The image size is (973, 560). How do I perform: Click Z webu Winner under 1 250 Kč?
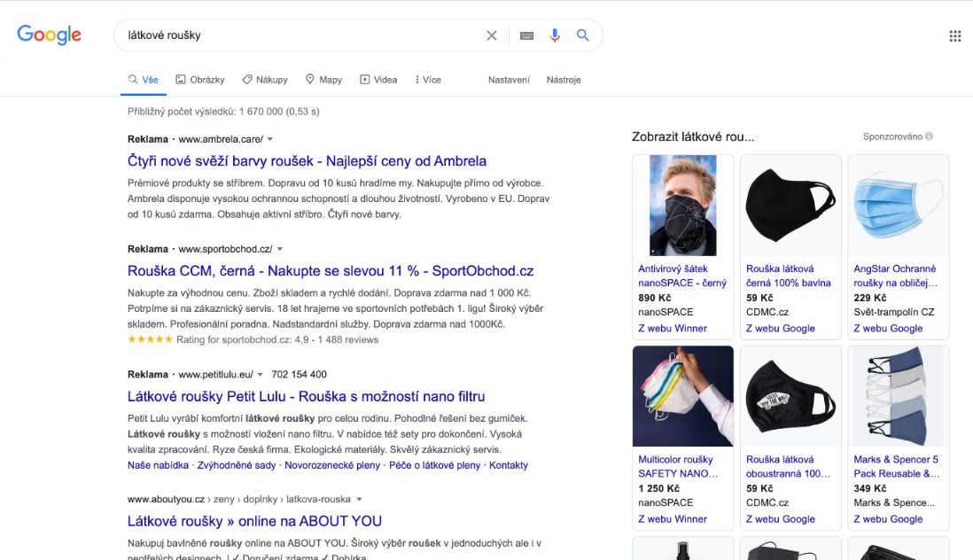click(673, 519)
